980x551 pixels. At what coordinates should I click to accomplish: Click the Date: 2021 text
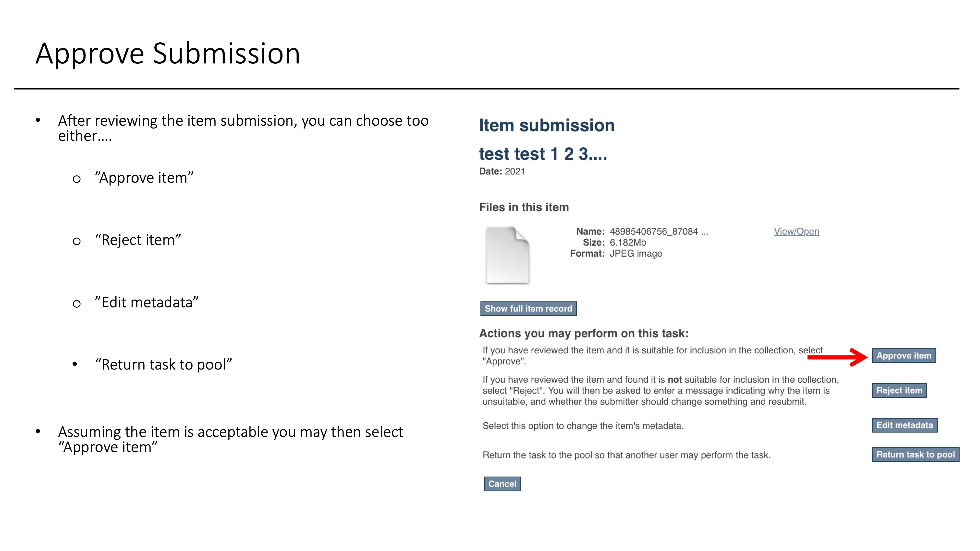point(502,171)
